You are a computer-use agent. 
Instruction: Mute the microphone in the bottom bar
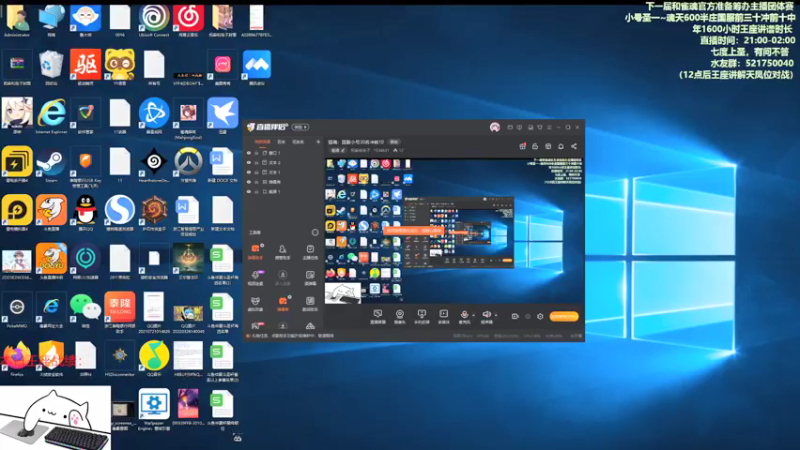[464, 315]
